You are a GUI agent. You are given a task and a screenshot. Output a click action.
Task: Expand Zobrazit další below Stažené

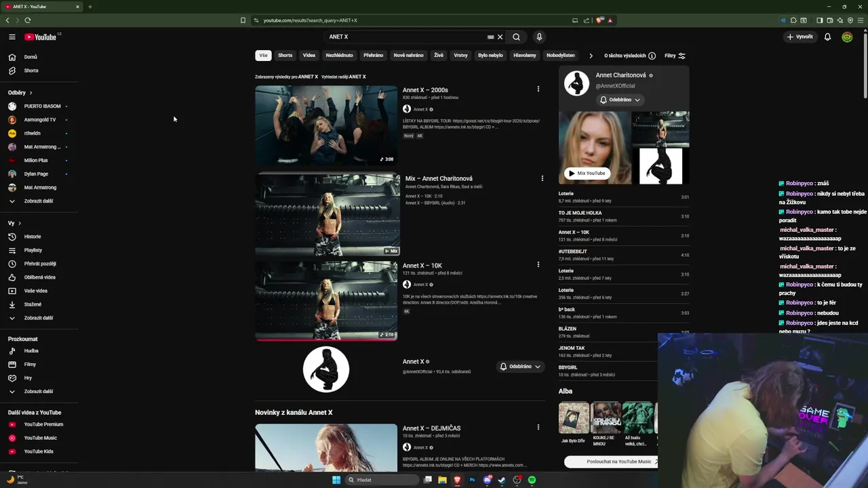point(38,318)
